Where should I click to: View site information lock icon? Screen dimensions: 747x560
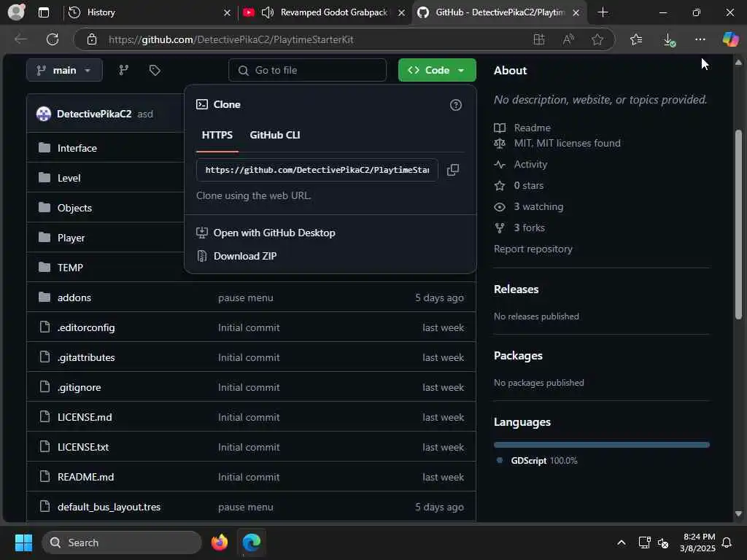click(92, 39)
